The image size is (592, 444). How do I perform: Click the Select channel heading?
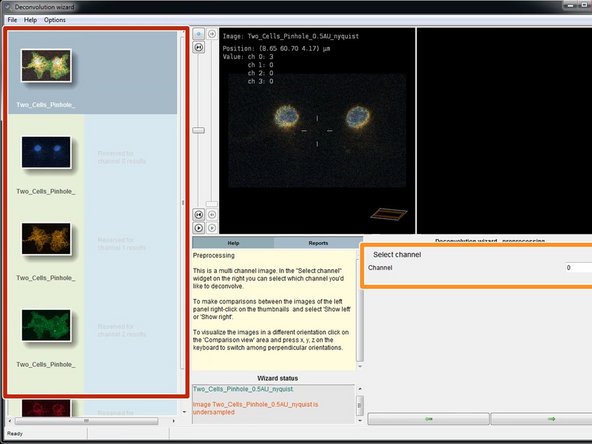tap(397, 254)
